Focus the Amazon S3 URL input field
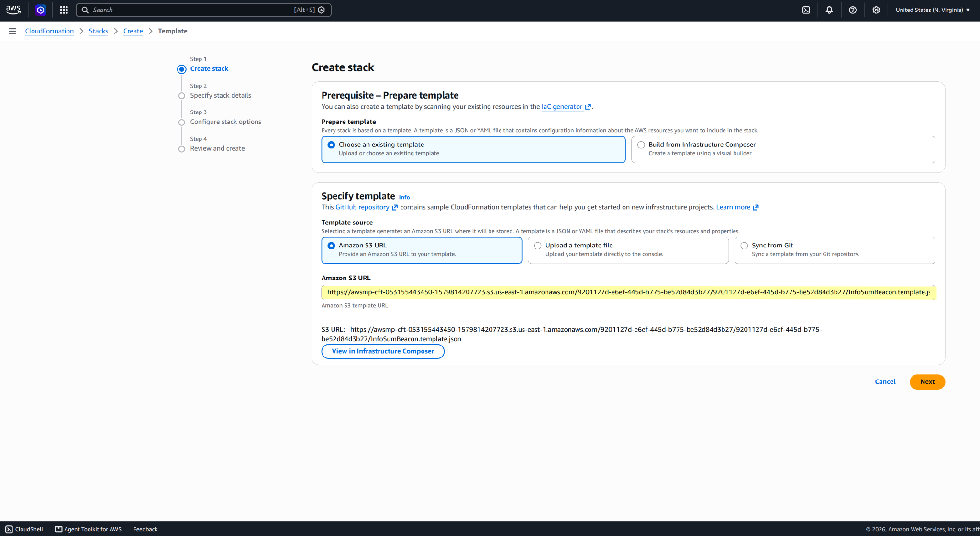The image size is (980, 536). [x=628, y=292]
